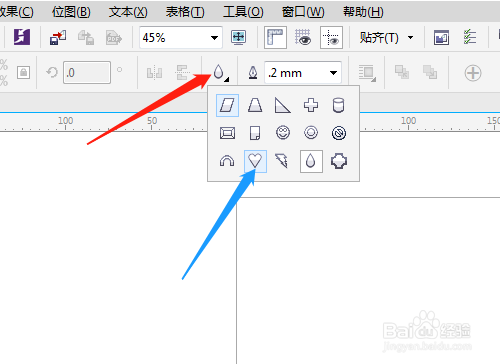This screenshot has width=500, height=364.
Task: Open the 工具(O) menu
Action: click(x=243, y=12)
